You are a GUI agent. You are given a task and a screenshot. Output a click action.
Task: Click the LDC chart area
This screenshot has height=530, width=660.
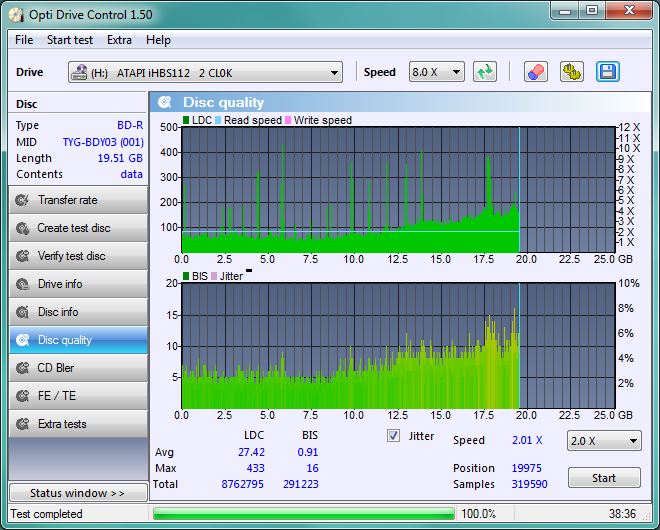[x=398, y=189]
